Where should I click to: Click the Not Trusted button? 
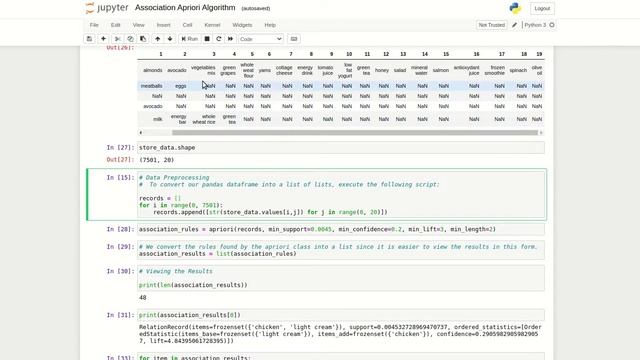pos(491,25)
